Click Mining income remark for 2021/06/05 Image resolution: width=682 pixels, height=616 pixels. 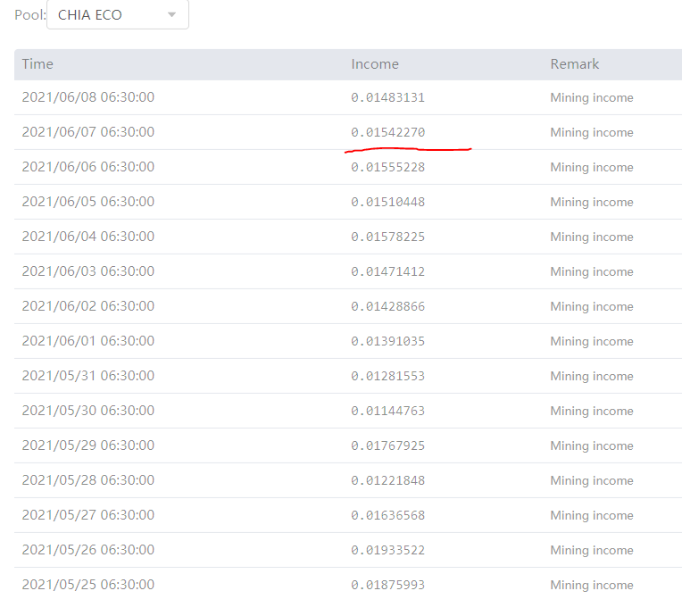pyautogui.click(x=592, y=202)
